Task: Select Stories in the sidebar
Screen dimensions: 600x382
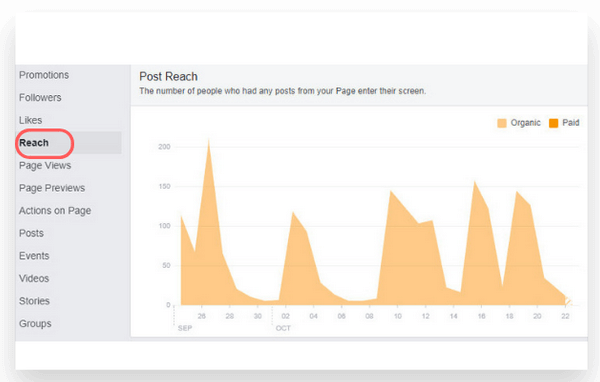Action: tap(34, 301)
